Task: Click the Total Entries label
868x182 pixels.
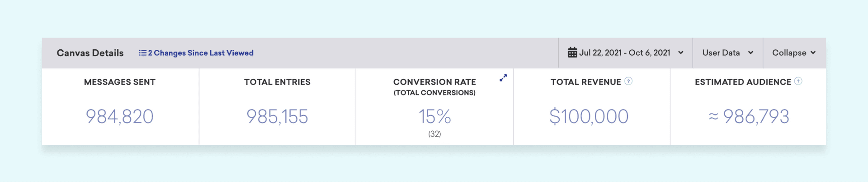Action: (x=277, y=82)
